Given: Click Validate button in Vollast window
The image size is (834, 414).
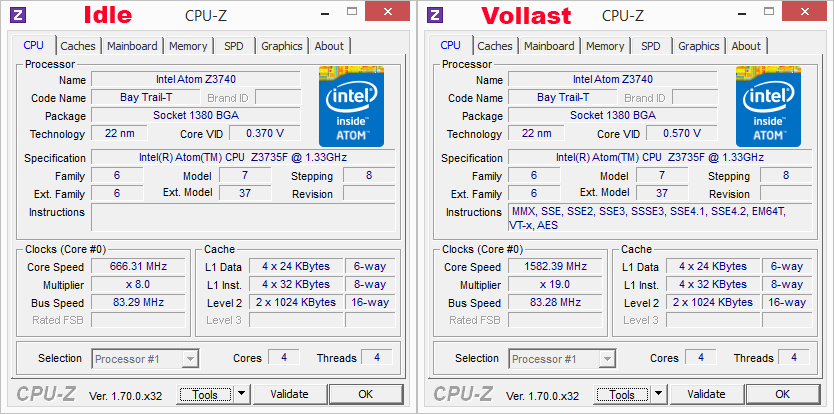Looking at the screenshot, I should click(706, 394).
